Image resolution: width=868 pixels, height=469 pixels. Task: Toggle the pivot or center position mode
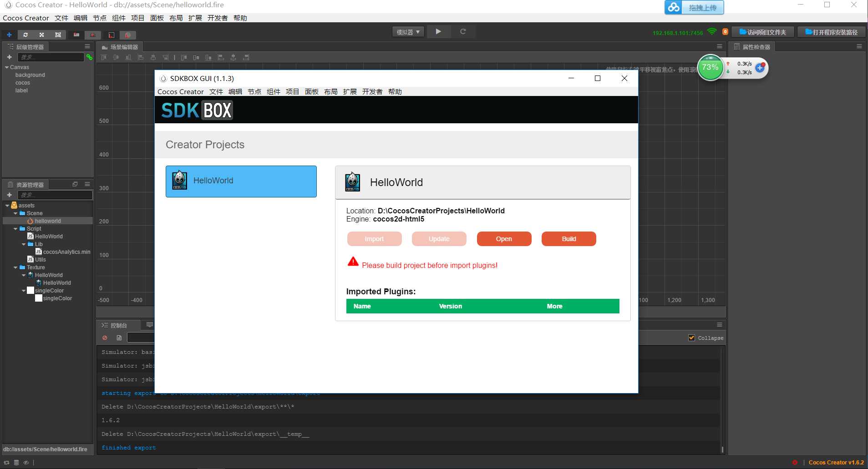[x=76, y=35]
